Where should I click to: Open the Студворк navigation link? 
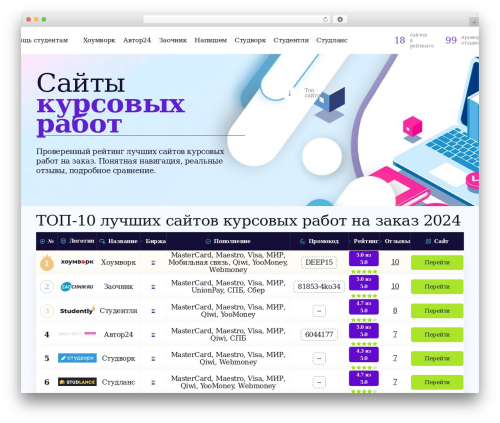point(250,40)
